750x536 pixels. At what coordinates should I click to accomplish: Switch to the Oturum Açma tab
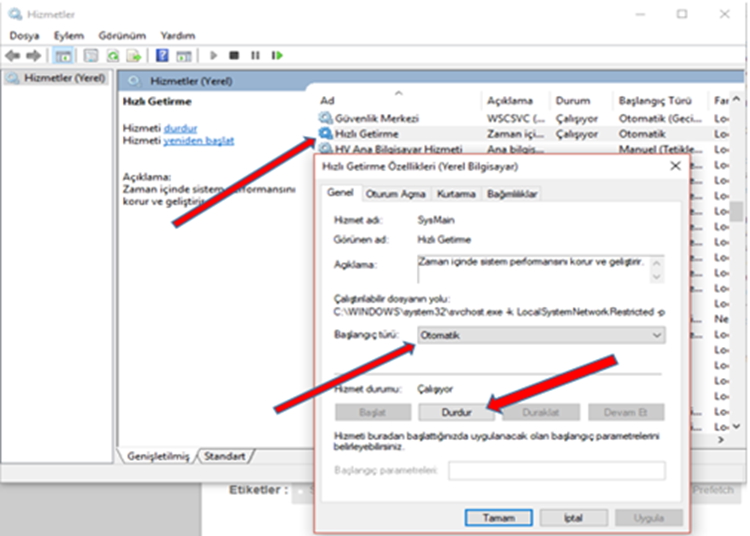(395, 194)
